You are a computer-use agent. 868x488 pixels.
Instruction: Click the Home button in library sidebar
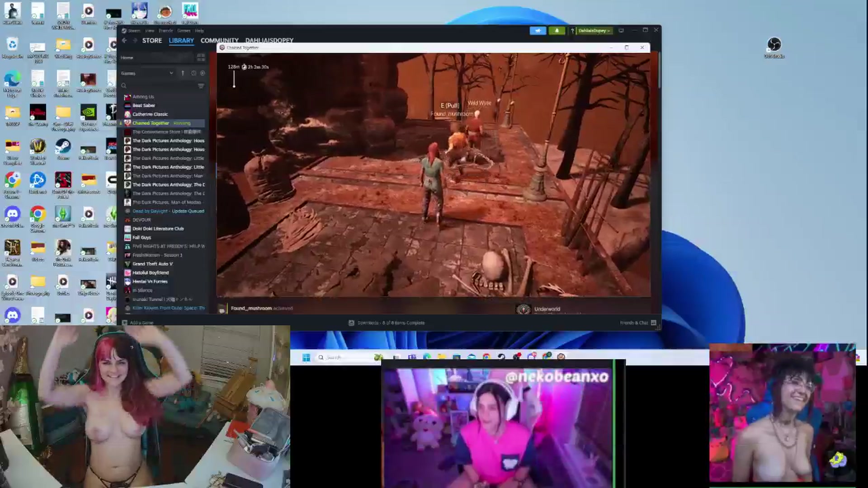127,58
